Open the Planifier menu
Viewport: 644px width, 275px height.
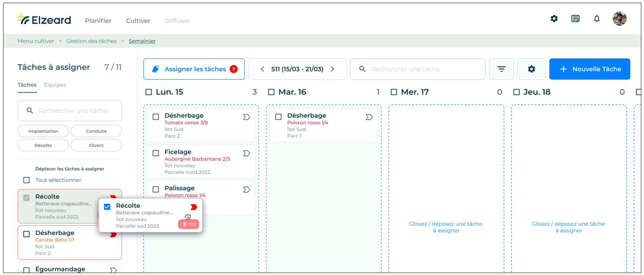[x=98, y=21]
